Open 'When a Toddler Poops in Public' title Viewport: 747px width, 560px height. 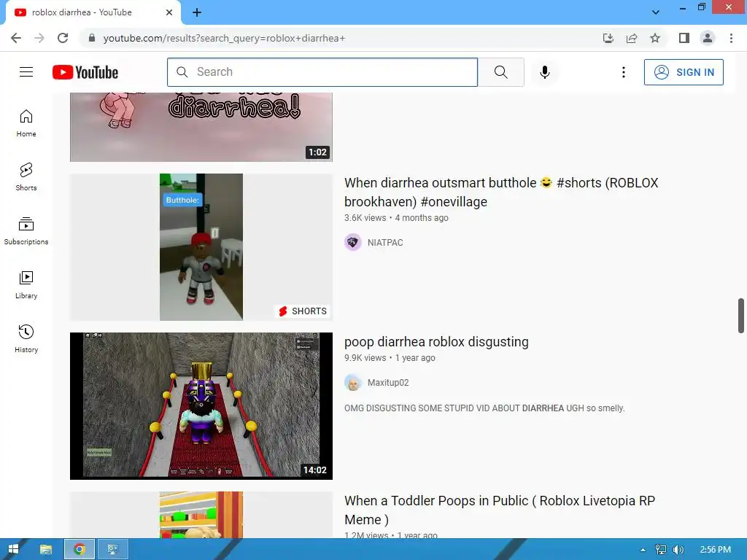(x=500, y=510)
